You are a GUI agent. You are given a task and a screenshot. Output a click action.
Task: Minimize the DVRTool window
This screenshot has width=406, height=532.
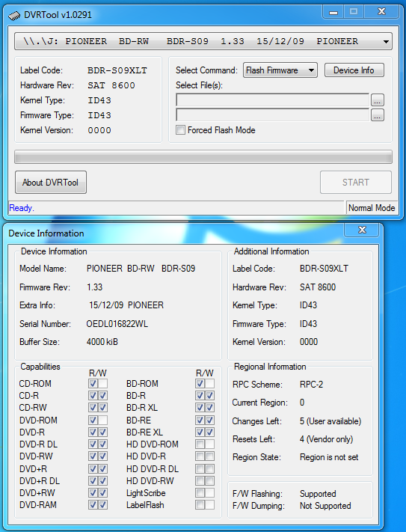333,12
